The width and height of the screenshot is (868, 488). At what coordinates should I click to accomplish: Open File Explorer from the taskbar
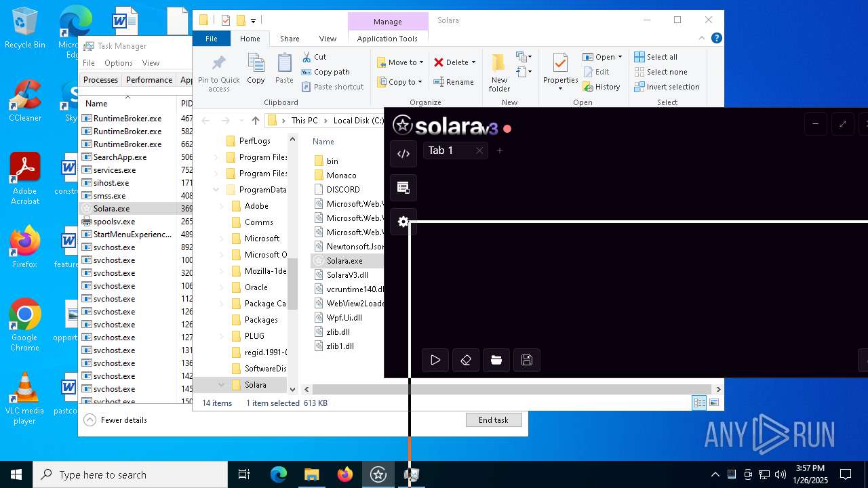pyautogui.click(x=312, y=474)
